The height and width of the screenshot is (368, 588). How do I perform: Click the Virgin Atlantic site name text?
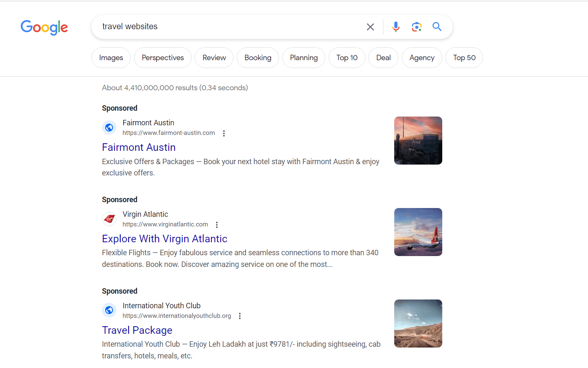pyautogui.click(x=145, y=214)
